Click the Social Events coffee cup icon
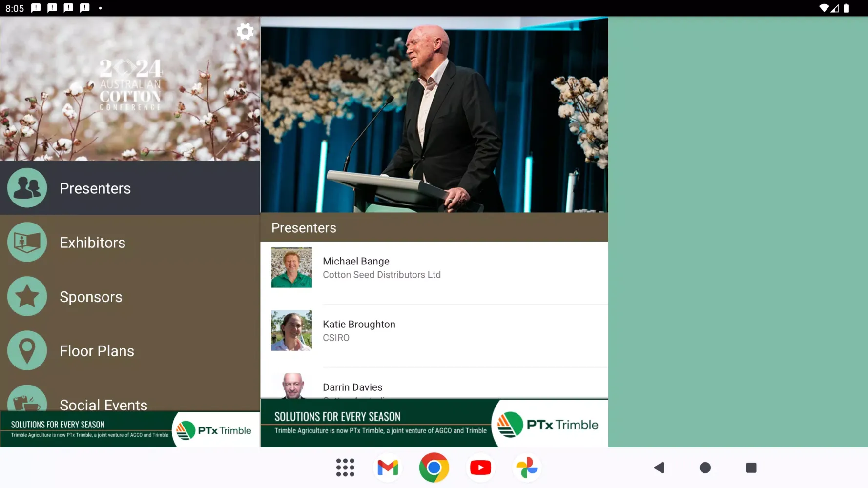This screenshot has width=868, height=488. (27, 401)
